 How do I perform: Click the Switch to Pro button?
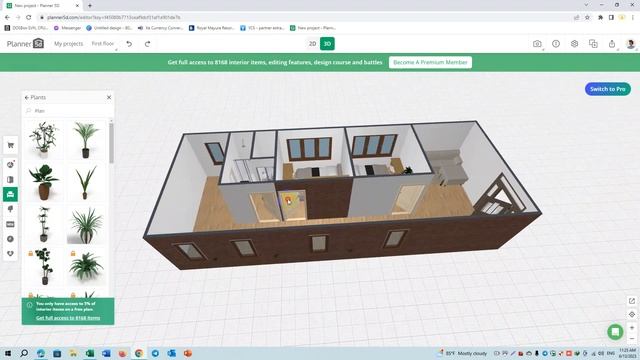tap(607, 89)
